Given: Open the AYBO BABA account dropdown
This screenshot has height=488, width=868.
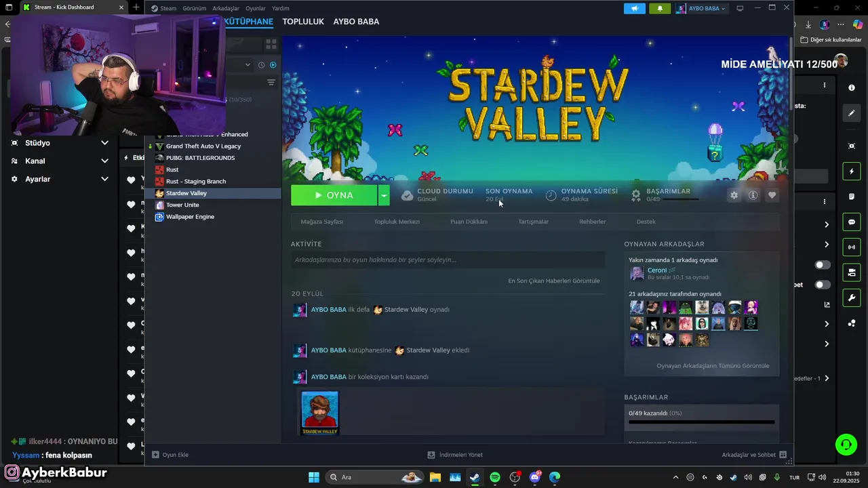Looking at the screenshot, I should pyautogui.click(x=701, y=8).
